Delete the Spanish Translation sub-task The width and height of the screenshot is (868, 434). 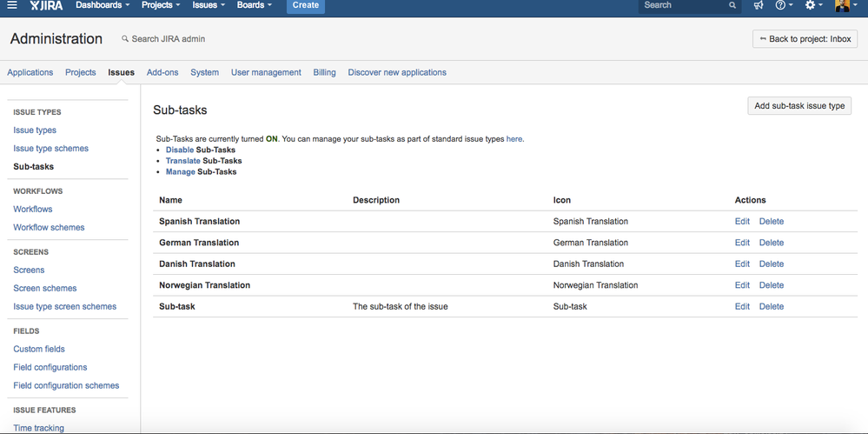[772, 221]
